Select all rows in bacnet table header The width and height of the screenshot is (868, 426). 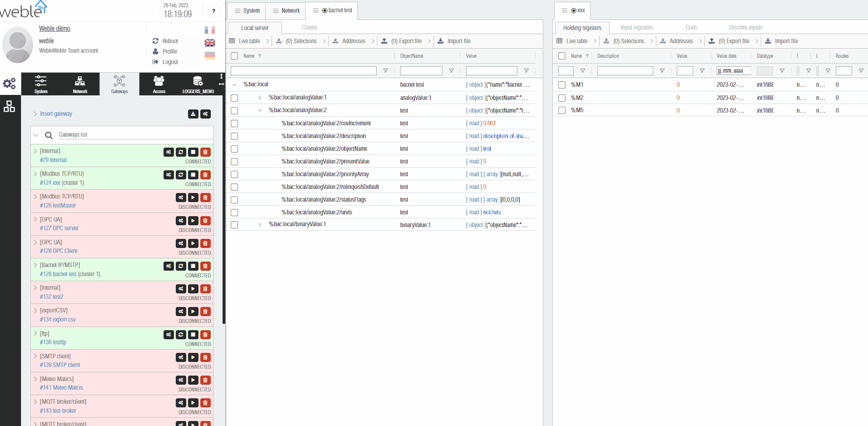[234, 56]
